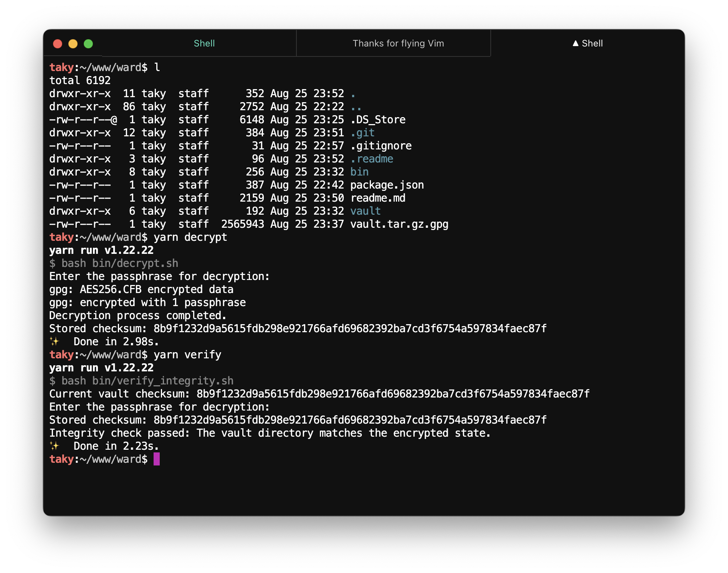
Task: Click the '$ bash bin/decrypt.sh' line
Action: [114, 263]
